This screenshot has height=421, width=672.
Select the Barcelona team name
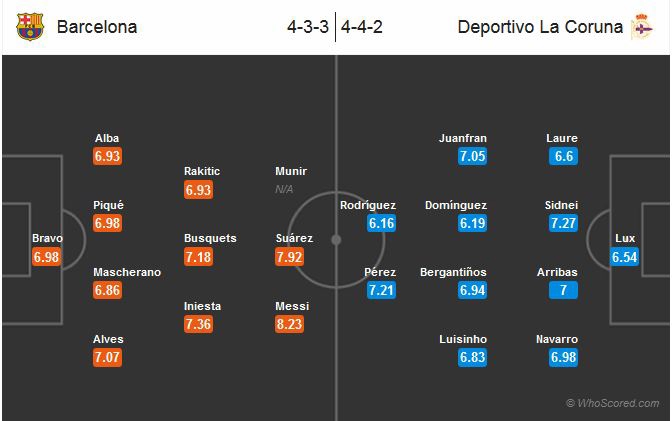(x=98, y=27)
